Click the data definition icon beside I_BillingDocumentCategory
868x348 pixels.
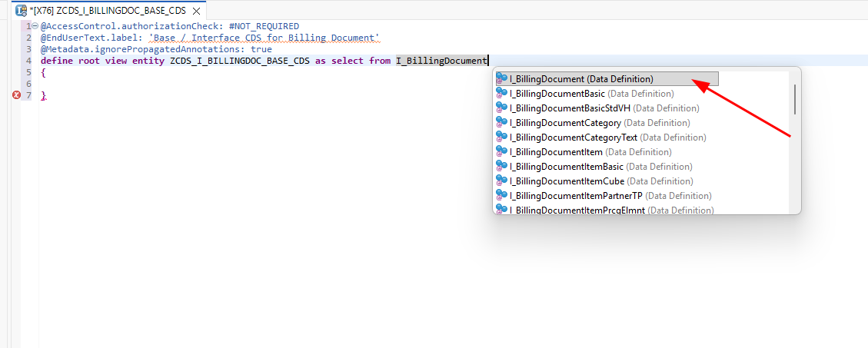[x=501, y=123]
